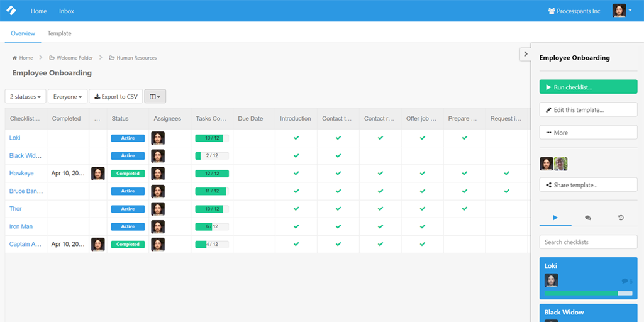Open the Bruce Banner checklist link
The image size is (644, 322).
point(26,191)
